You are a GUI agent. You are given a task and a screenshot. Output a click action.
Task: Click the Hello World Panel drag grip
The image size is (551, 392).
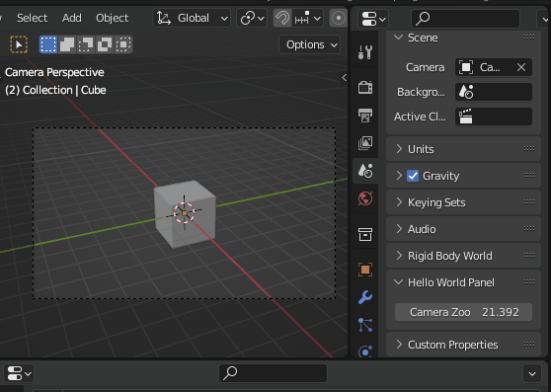click(529, 282)
